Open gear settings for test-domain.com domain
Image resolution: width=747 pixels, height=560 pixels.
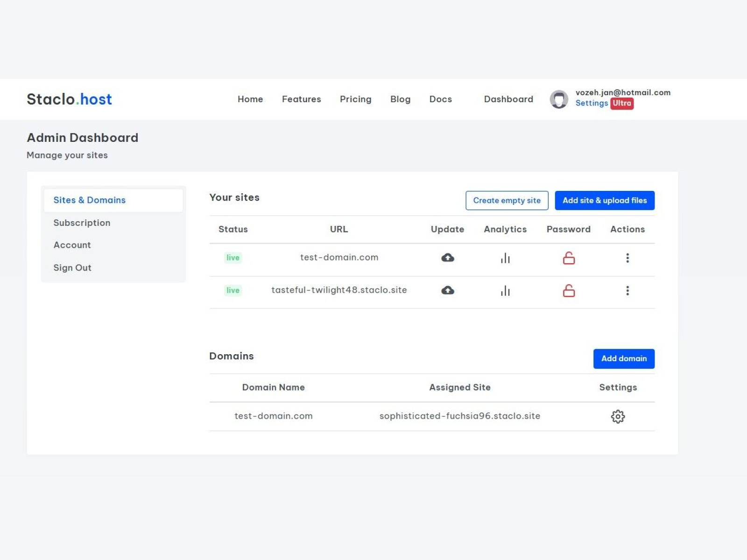[x=618, y=416]
